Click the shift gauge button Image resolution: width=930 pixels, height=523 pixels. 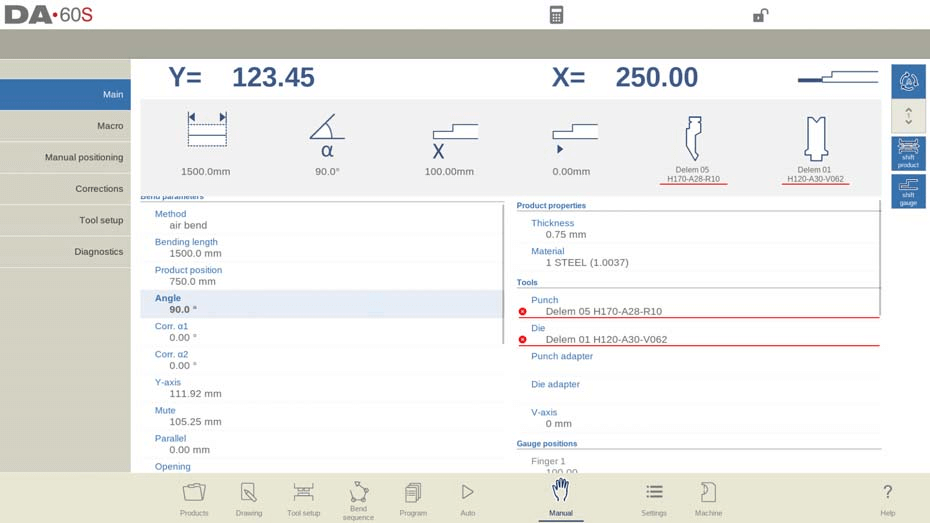point(908,192)
